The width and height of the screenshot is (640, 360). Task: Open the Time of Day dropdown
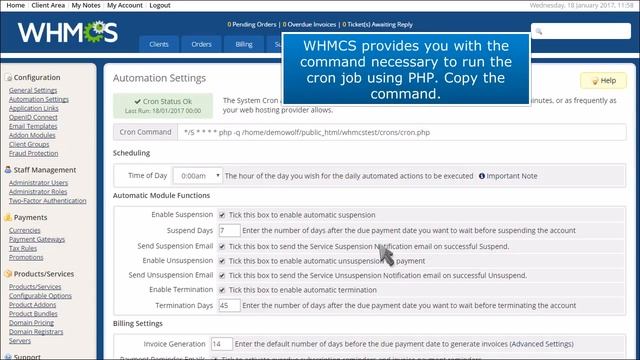(x=198, y=176)
